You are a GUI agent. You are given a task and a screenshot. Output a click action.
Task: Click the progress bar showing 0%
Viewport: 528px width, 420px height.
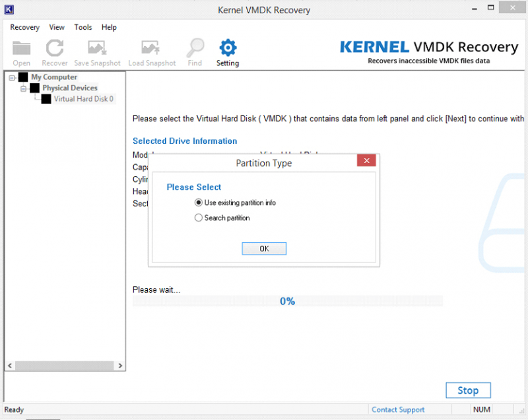(287, 301)
